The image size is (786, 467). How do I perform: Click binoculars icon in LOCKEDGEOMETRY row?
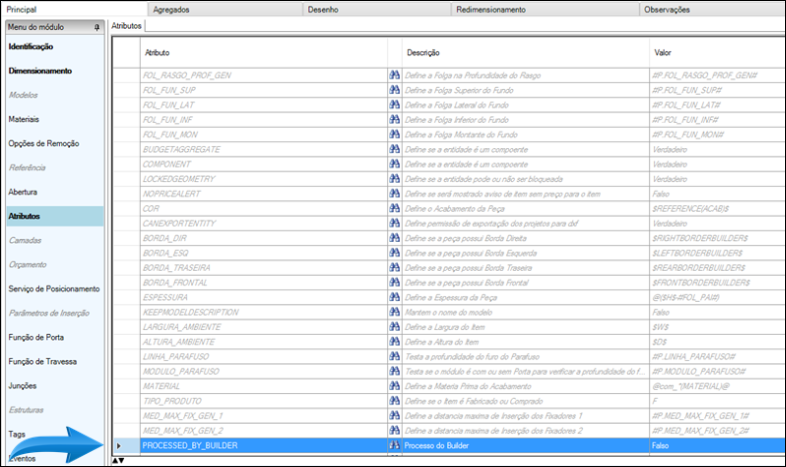point(395,178)
